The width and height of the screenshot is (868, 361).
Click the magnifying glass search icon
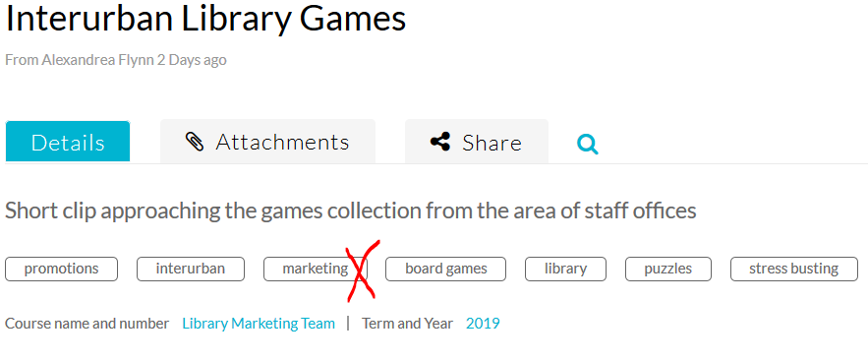click(x=587, y=144)
